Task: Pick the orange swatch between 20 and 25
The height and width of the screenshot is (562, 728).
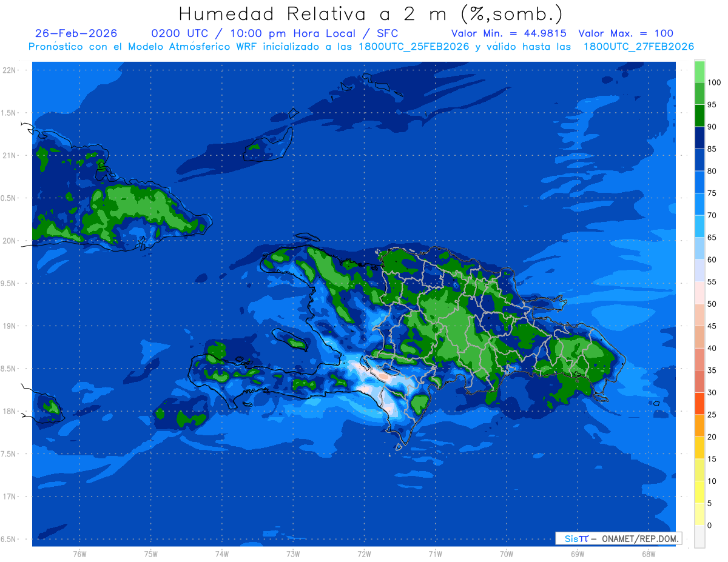Action: (x=699, y=426)
